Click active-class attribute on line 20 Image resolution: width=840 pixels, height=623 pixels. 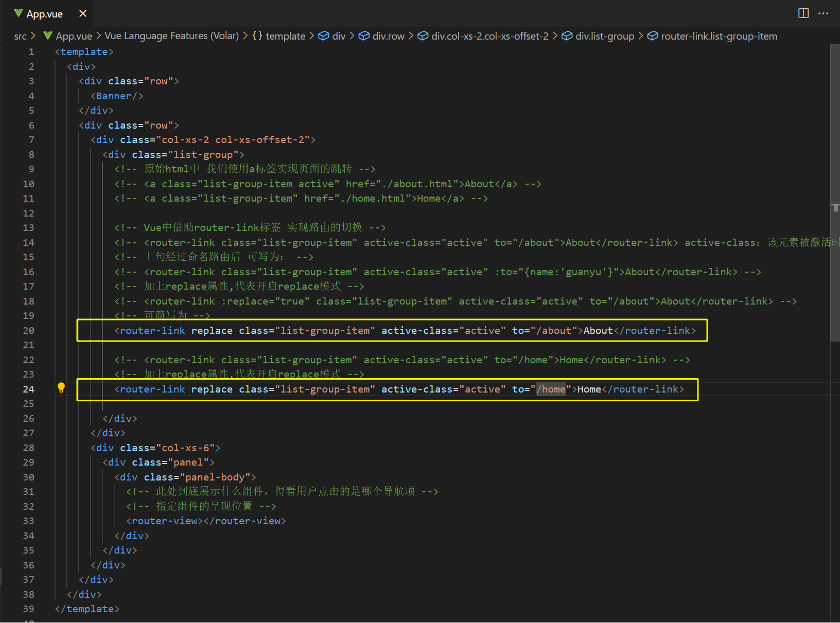click(417, 330)
